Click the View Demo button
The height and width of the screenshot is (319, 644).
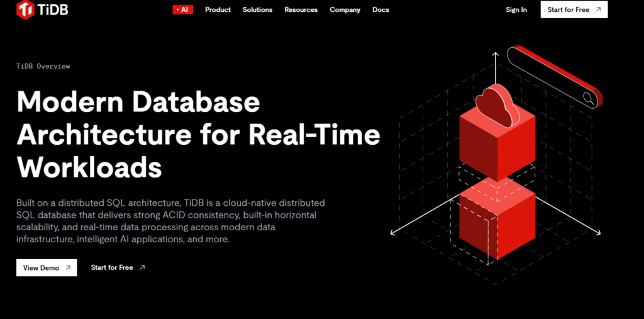pyautogui.click(x=47, y=267)
